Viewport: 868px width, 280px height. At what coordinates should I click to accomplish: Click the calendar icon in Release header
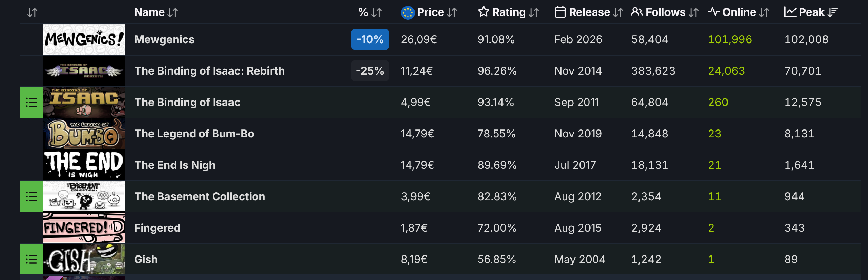[x=560, y=12]
